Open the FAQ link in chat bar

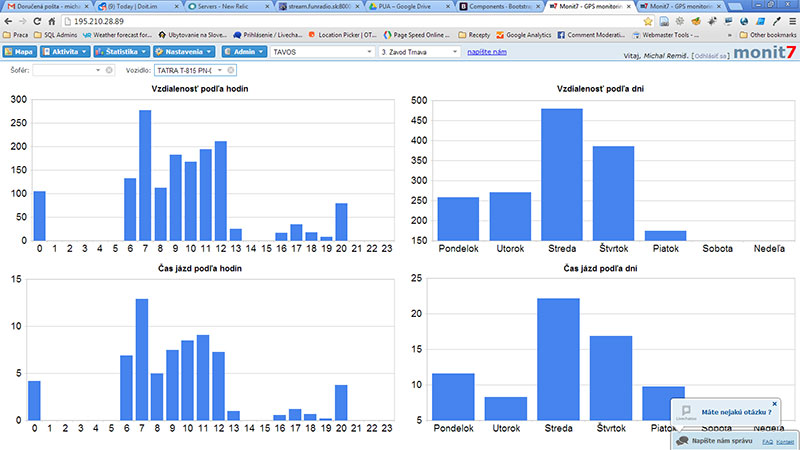pos(768,441)
